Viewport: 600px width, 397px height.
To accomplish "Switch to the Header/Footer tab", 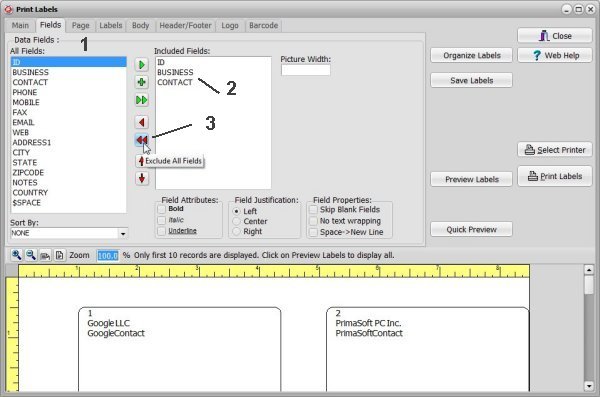I will tap(185, 26).
